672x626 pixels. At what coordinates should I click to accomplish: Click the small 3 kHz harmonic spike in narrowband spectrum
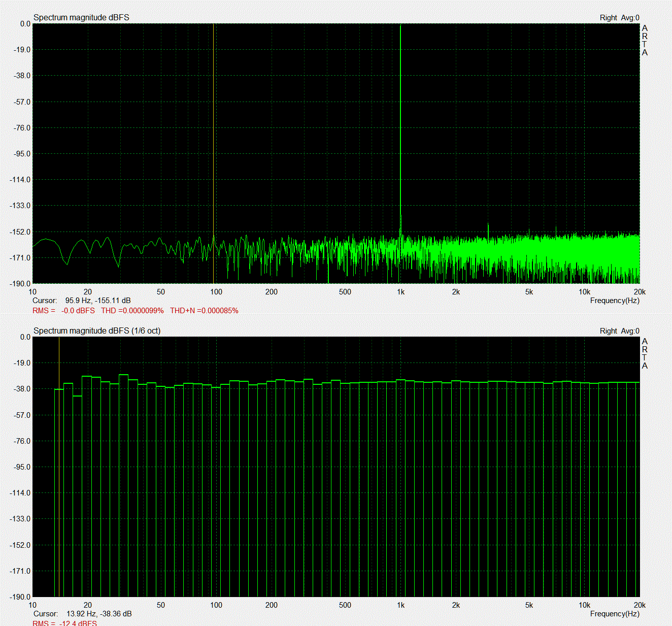(488, 229)
